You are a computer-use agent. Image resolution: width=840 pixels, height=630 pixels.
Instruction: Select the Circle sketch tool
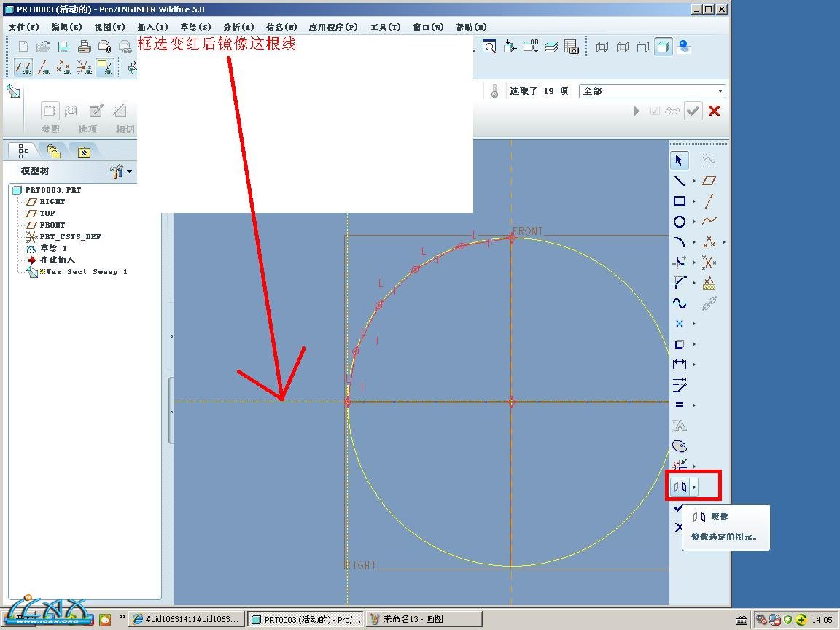click(x=680, y=222)
